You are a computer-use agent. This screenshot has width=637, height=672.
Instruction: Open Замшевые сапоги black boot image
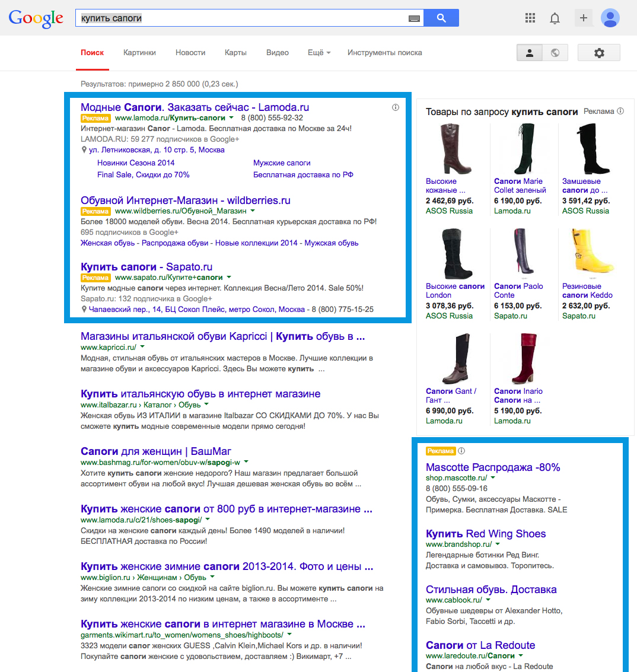pos(592,148)
